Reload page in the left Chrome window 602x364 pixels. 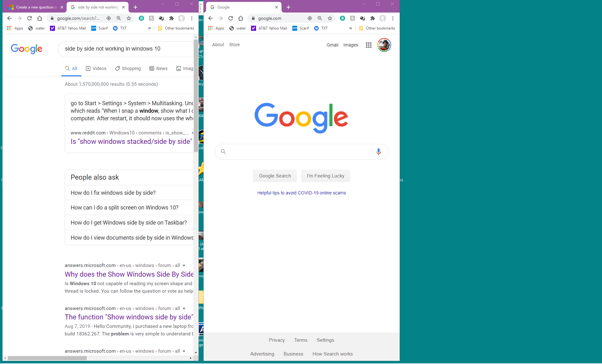coord(30,18)
